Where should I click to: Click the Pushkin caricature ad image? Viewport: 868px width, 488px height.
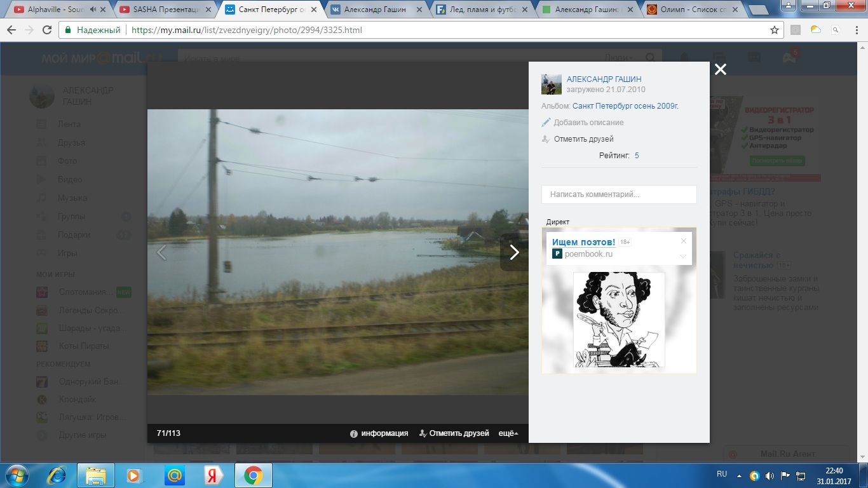[619, 320]
